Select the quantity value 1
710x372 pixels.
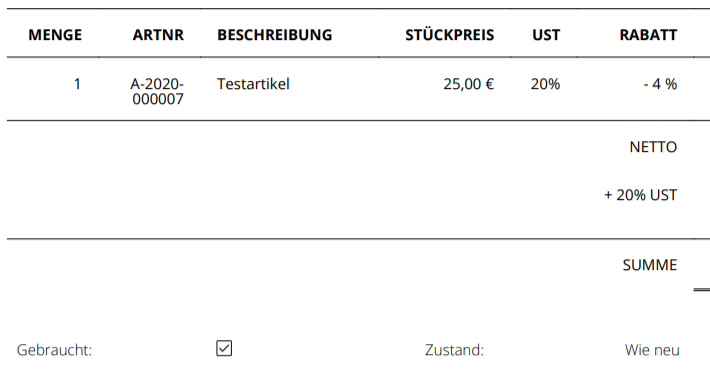(77, 84)
